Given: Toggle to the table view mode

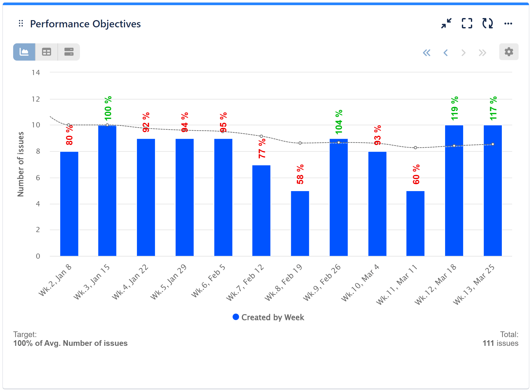Looking at the screenshot, I should [x=46, y=52].
